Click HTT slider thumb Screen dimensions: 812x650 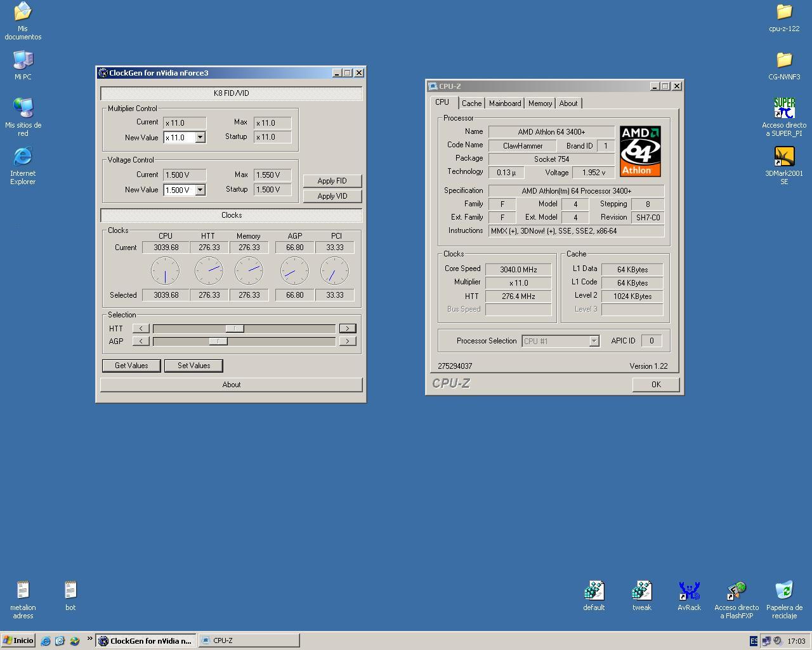(235, 328)
